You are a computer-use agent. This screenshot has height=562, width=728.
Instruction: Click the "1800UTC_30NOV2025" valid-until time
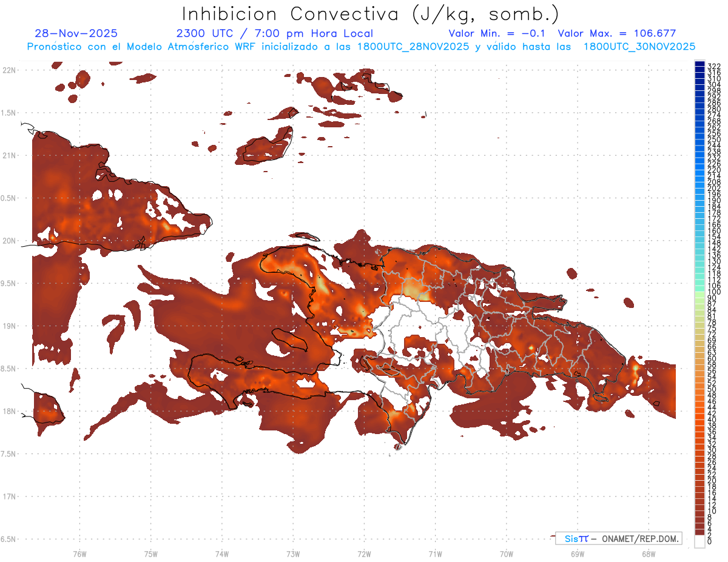click(639, 47)
